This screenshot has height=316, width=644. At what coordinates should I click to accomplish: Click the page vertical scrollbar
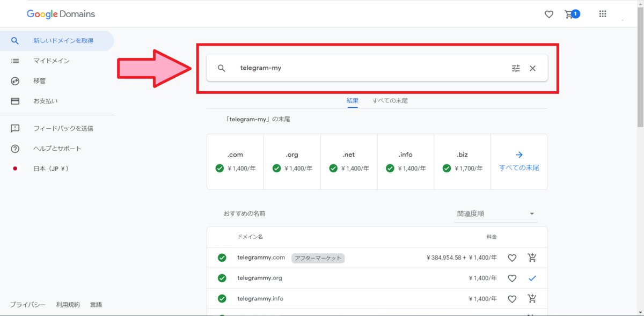640,68
